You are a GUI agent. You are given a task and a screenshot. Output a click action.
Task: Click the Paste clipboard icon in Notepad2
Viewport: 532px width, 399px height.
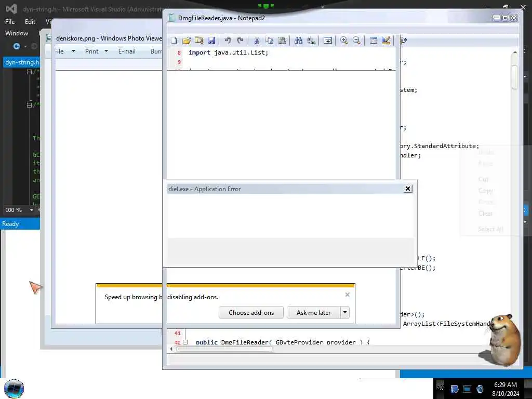point(282,41)
